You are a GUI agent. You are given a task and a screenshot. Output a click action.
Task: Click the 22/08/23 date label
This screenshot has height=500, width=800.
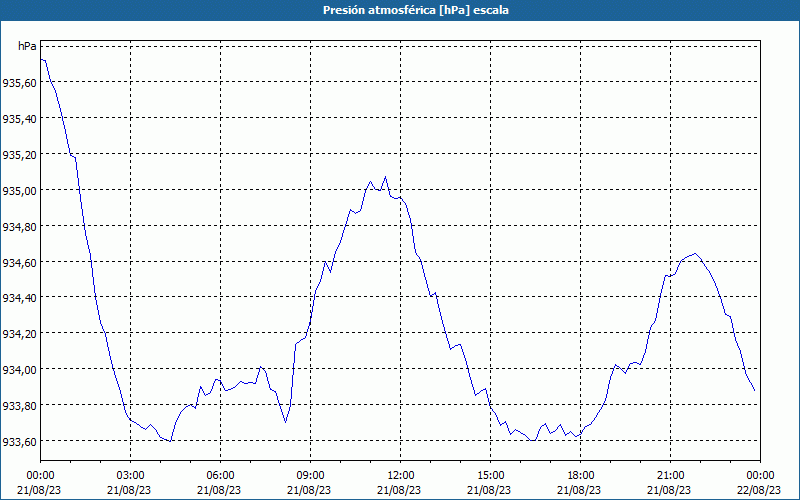coord(759,490)
